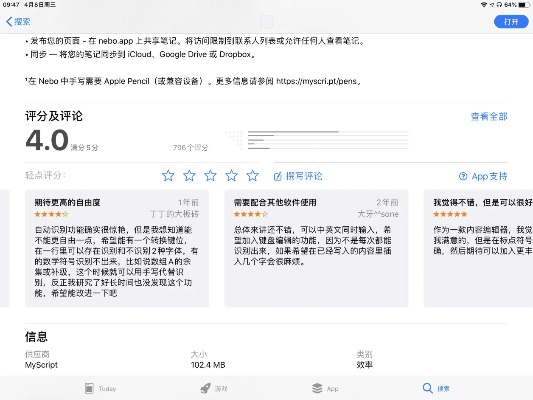Switch to 搜索 tab
Screen dimensions: 533x400
(436, 388)
